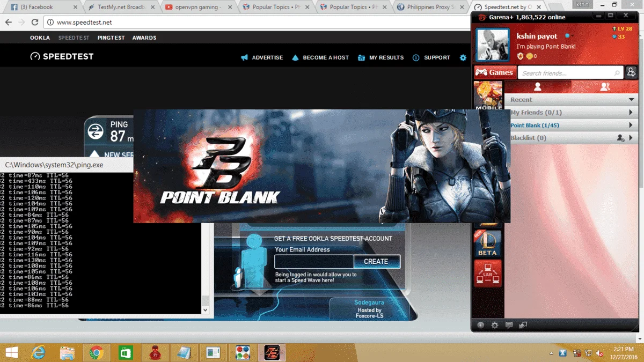This screenshot has width=644, height=362.
Task: Click the Garena search magnifier icon
Action: tap(617, 73)
